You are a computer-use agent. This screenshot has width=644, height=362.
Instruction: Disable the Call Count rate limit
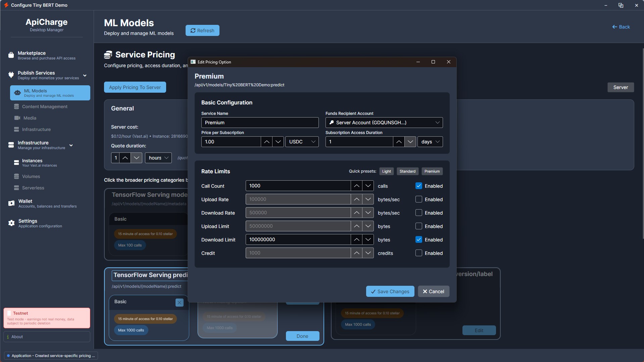tap(418, 186)
